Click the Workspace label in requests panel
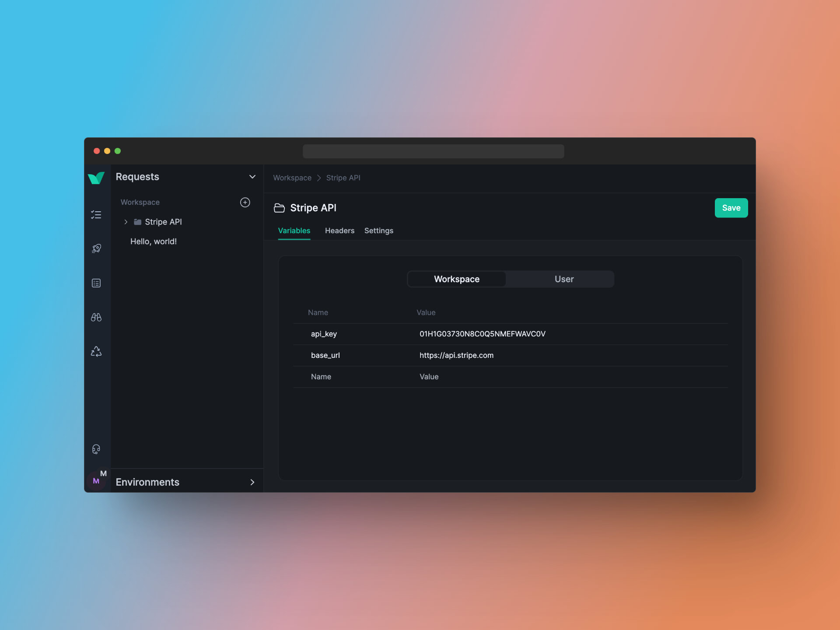This screenshot has height=630, width=840. (x=140, y=202)
